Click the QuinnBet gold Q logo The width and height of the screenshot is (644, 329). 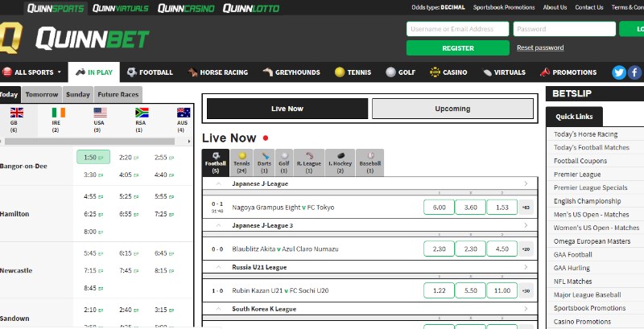(x=10, y=38)
